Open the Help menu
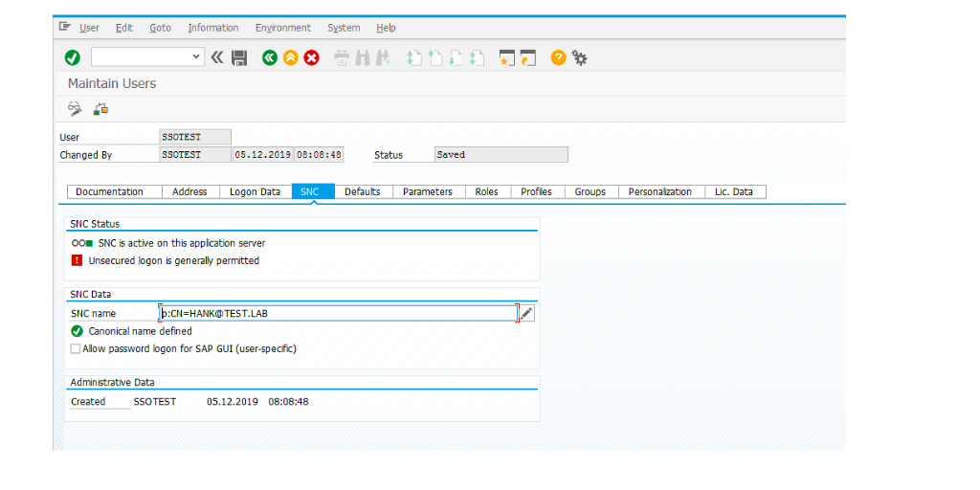This screenshot has width=980, height=490. click(x=386, y=28)
